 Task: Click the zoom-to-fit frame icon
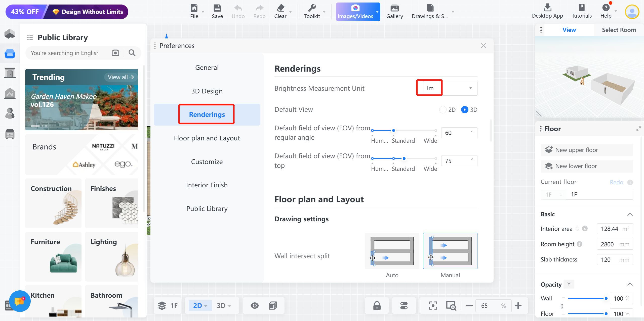(x=433, y=305)
